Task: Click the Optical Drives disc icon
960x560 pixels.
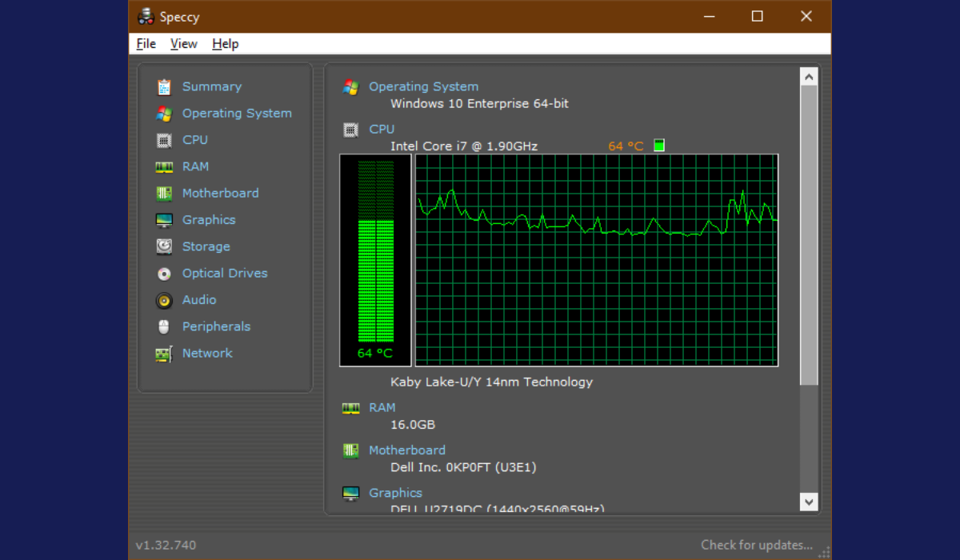Action: coord(164,274)
